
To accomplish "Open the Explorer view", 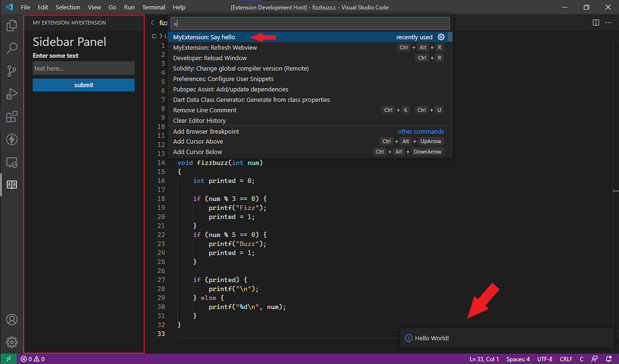I will click(x=11, y=24).
